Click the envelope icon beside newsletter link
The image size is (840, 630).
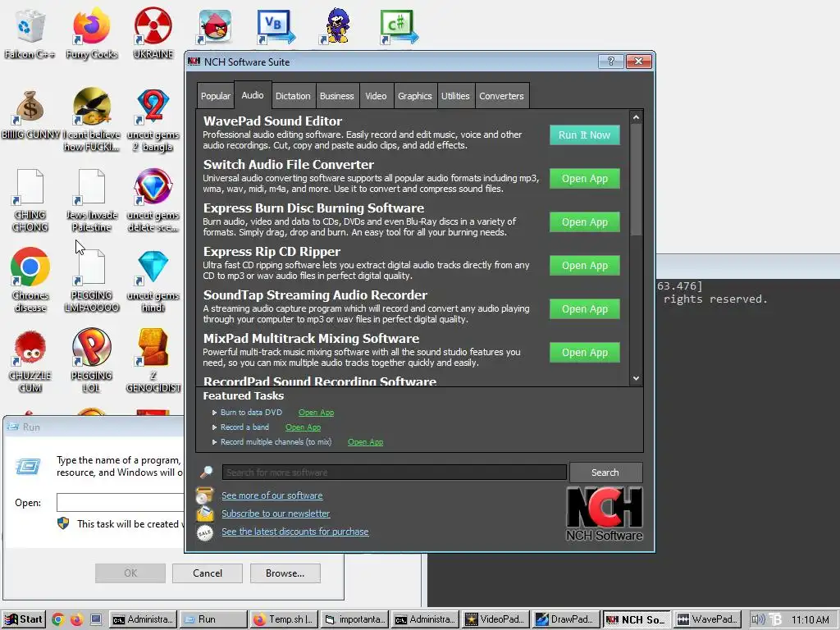coord(204,514)
